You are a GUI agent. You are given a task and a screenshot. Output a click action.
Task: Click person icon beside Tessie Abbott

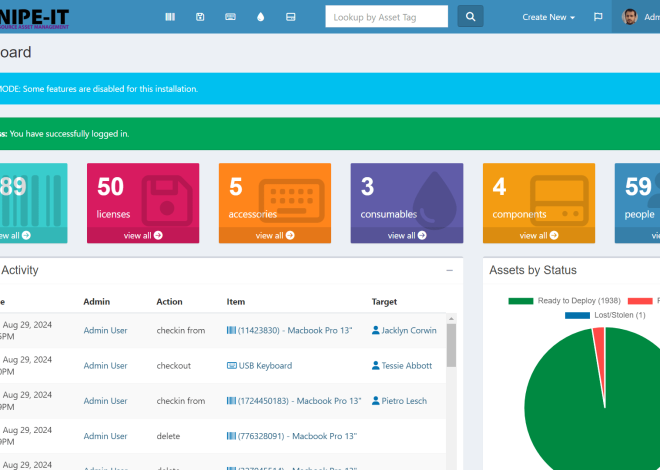[375, 366]
